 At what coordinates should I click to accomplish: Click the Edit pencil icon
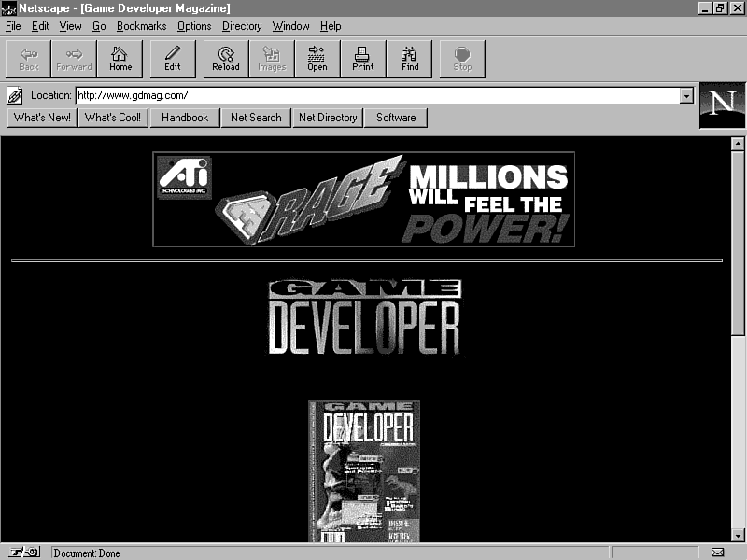click(x=173, y=58)
